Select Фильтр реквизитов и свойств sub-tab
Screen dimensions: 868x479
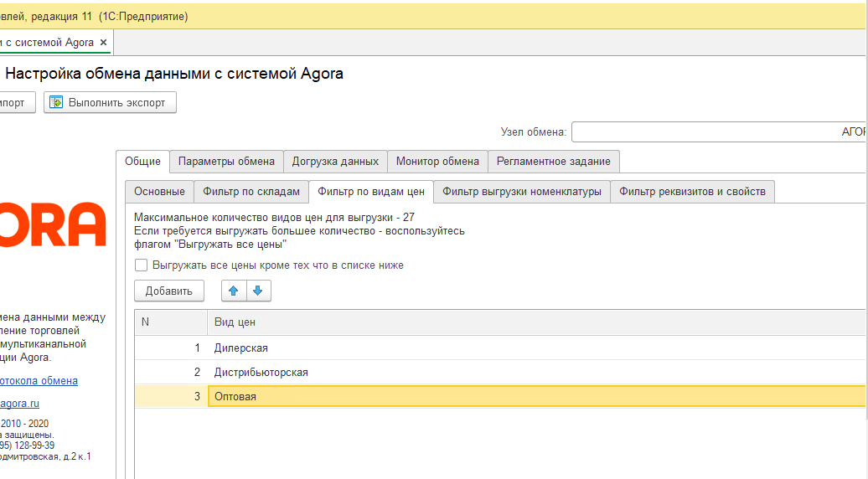tap(692, 192)
